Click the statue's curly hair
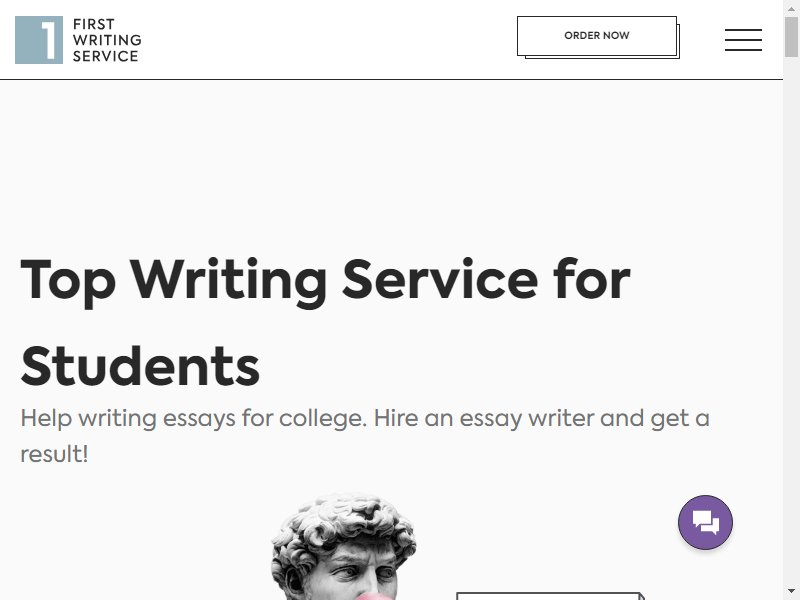Viewport: 800px width, 600px height. pos(344,520)
